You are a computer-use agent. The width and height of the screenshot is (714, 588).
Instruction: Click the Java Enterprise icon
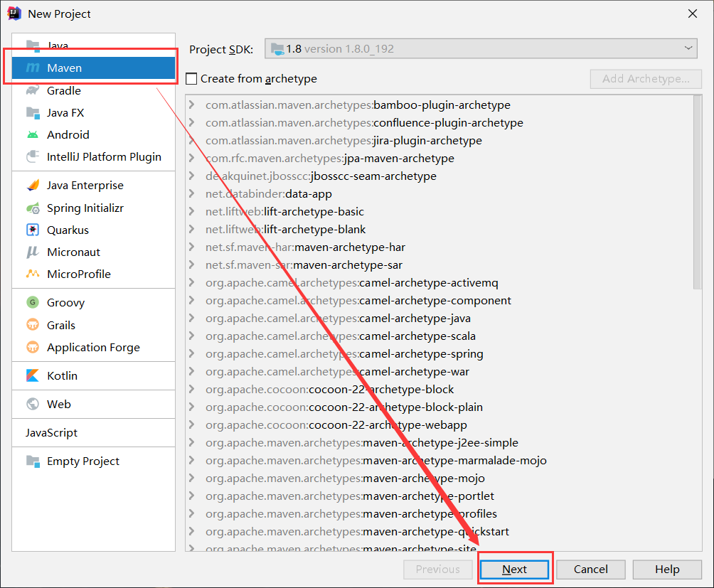tap(33, 186)
